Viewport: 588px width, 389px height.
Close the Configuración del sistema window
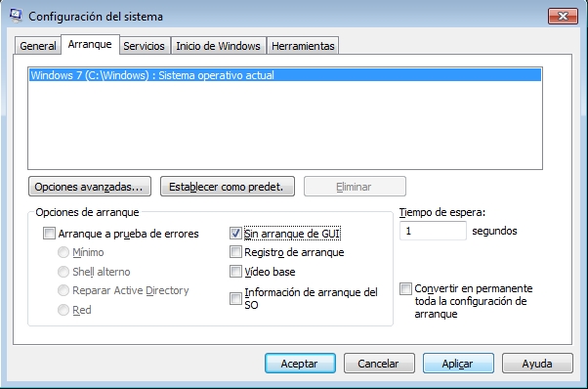click(563, 17)
